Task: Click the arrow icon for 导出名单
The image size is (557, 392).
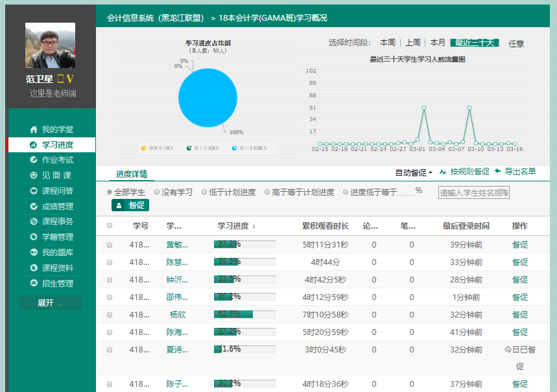Action: click(x=497, y=172)
